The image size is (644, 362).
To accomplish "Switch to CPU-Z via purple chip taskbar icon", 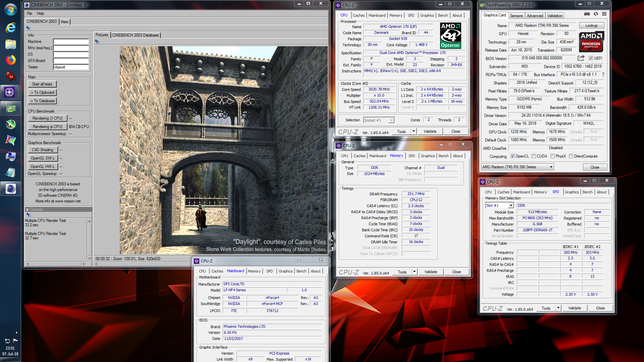I will coord(10,92).
